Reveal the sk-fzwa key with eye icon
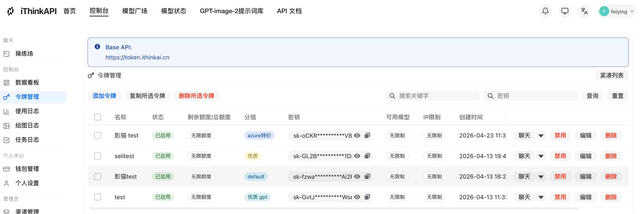Viewport: 644px width, 214px height. [x=357, y=176]
